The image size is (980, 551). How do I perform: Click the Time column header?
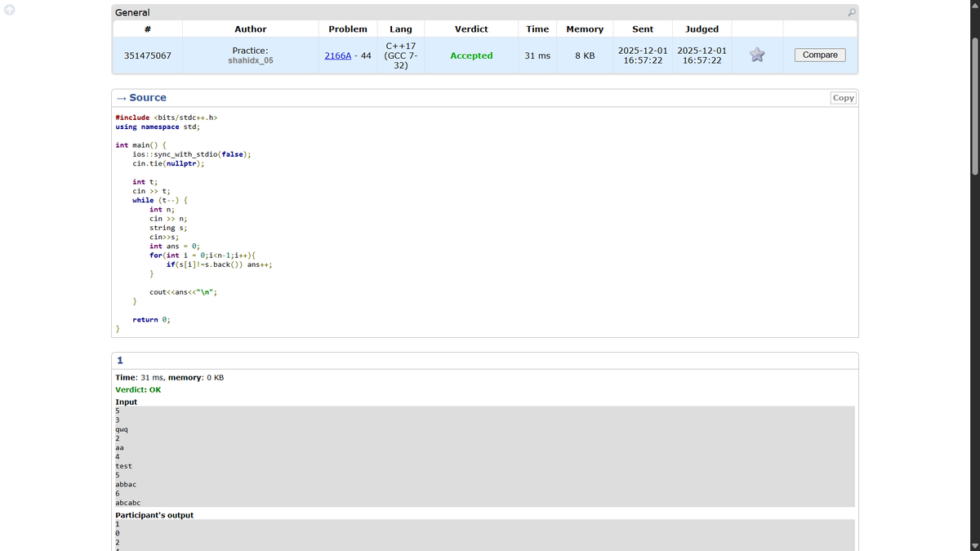pyautogui.click(x=537, y=29)
